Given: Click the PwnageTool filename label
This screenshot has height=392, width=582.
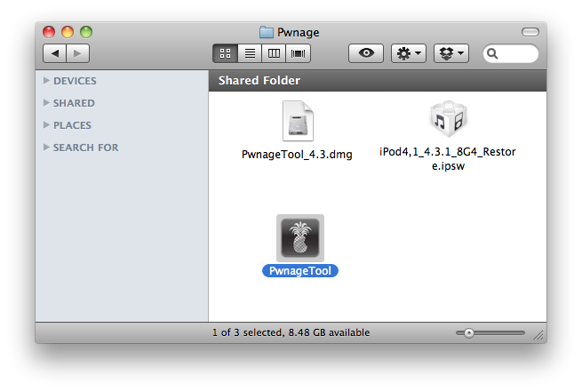Looking at the screenshot, I should point(300,270).
